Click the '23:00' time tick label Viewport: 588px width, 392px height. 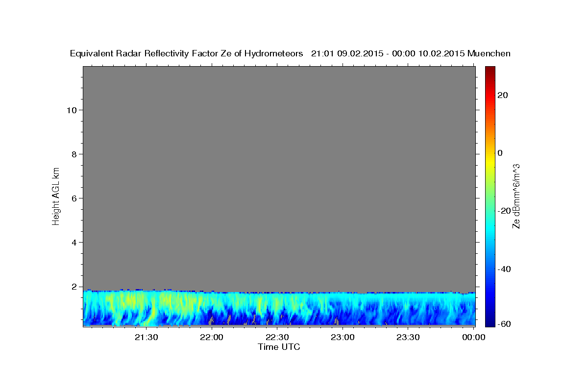tap(343, 337)
